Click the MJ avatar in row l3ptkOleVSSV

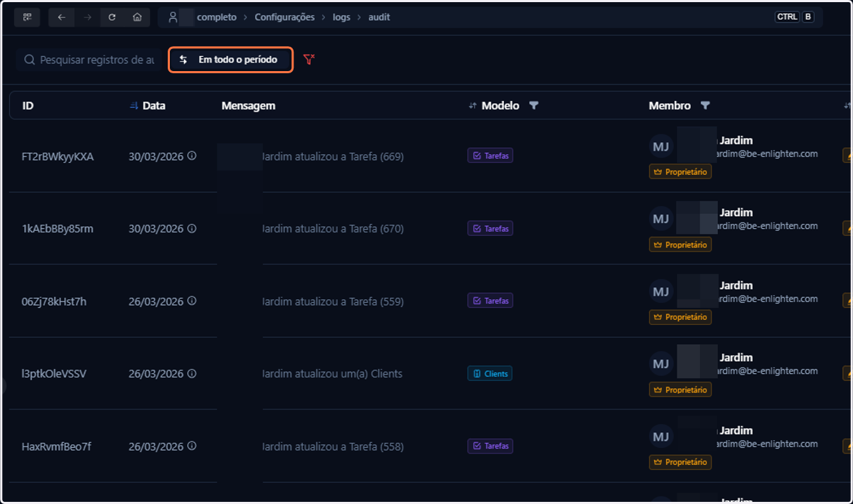pyautogui.click(x=661, y=364)
